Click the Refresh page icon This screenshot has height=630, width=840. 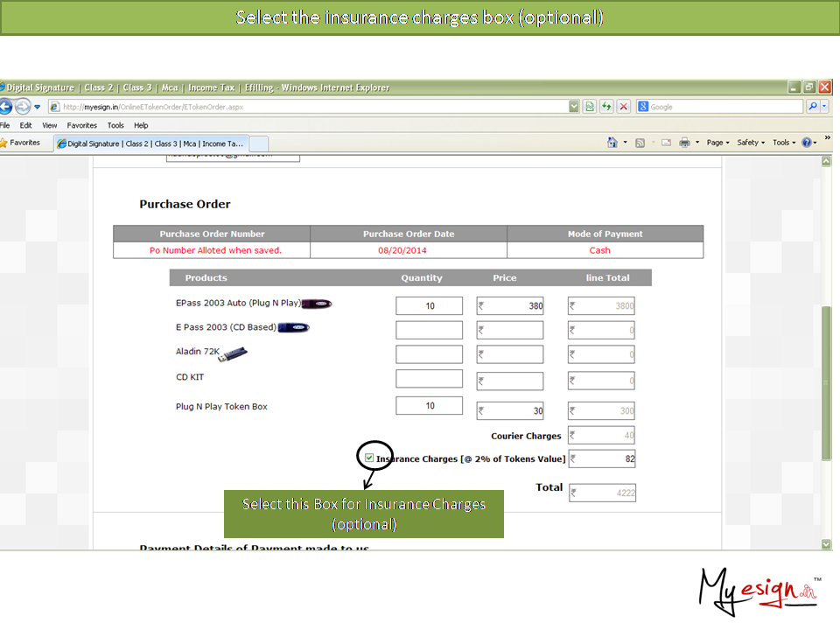coord(605,107)
